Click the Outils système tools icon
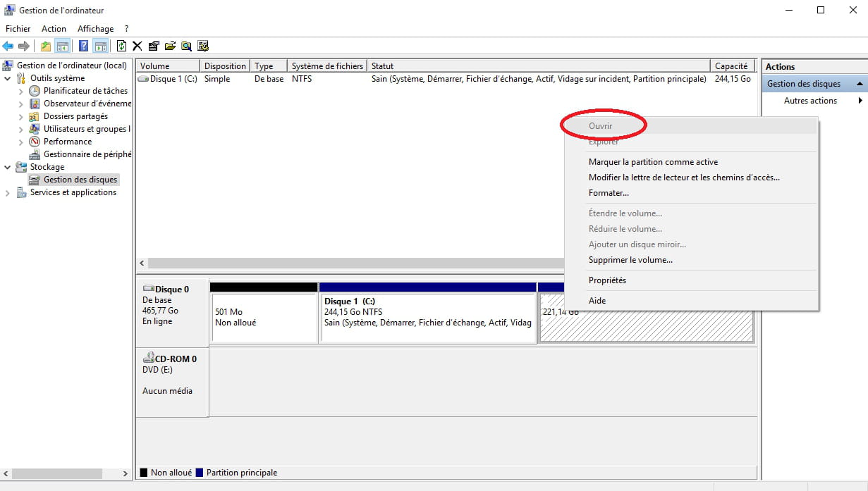The height and width of the screenshot is (491, 868). [21, 78]
